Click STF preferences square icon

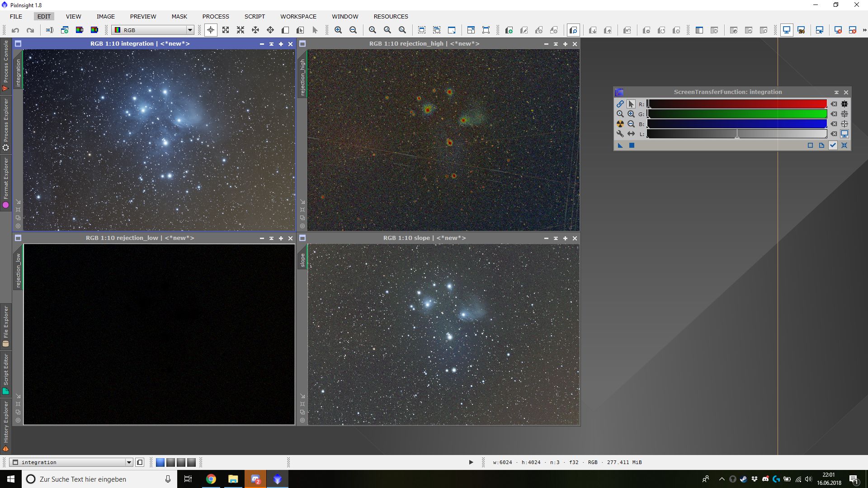(810, 145)
